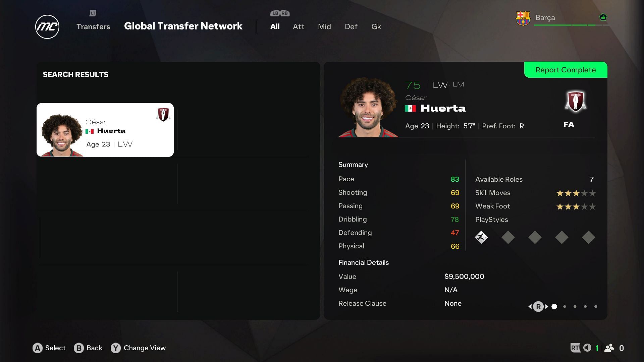Expand the LW position detail for Huerta
The image size is (644, 362).
(438, 84)
